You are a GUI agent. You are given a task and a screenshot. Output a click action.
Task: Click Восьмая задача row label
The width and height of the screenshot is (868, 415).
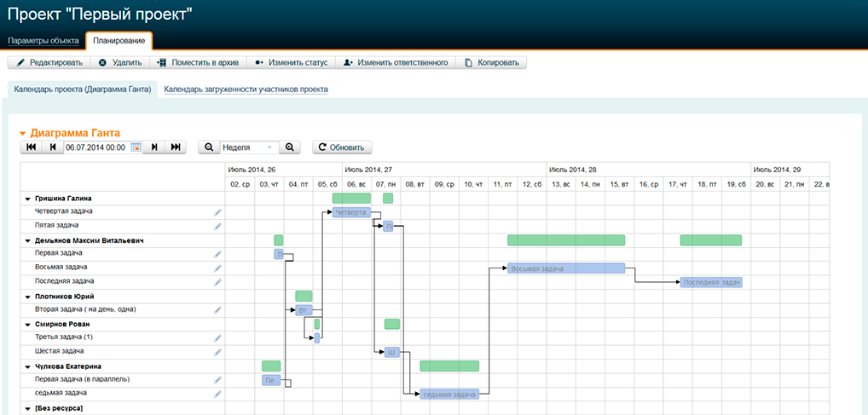point(61,268)
